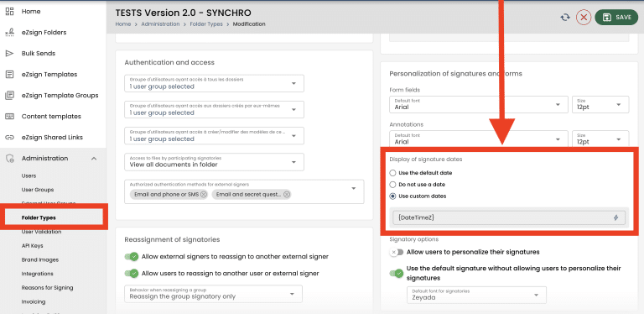644x314 pixels.
Task: Click the Bulk Sends paper plane icon
Action: point(9,54)
